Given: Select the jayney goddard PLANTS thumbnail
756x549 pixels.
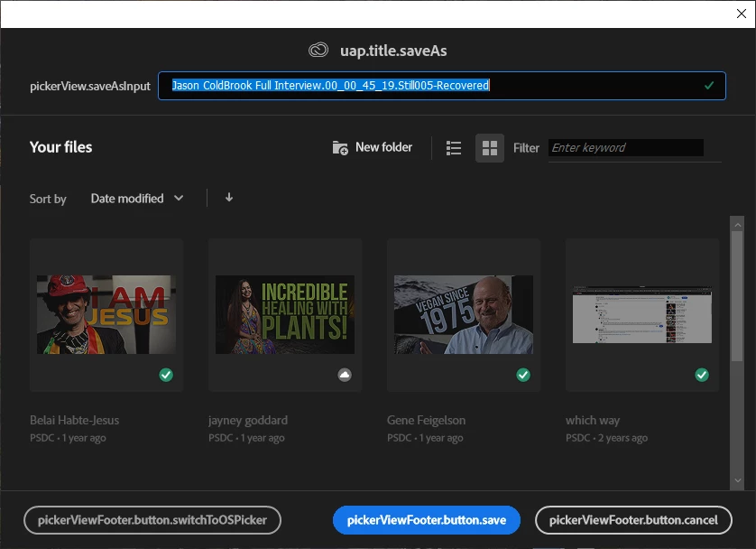Looking at the screenshot, I should point(285,314).
